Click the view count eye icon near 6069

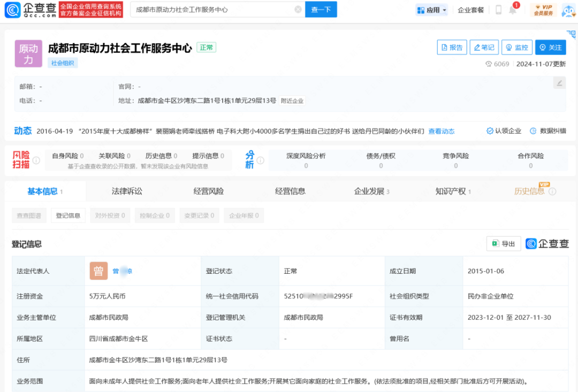(x=489, y=64)
